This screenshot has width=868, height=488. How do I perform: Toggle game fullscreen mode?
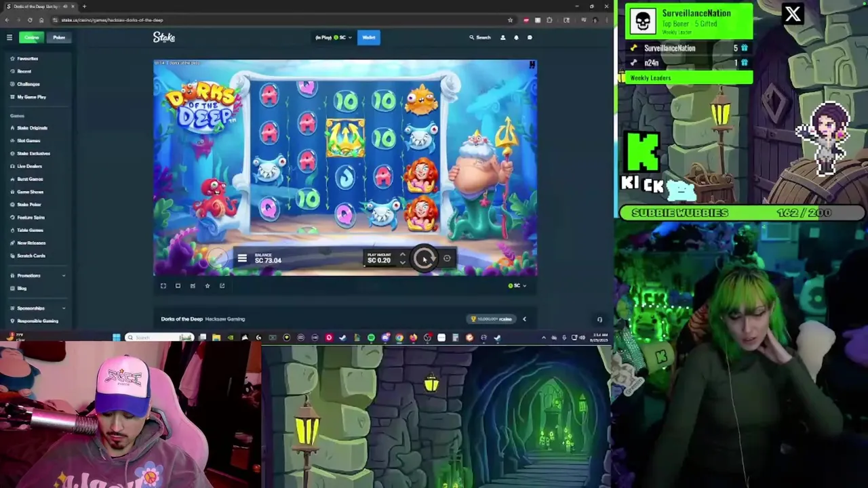163,286
